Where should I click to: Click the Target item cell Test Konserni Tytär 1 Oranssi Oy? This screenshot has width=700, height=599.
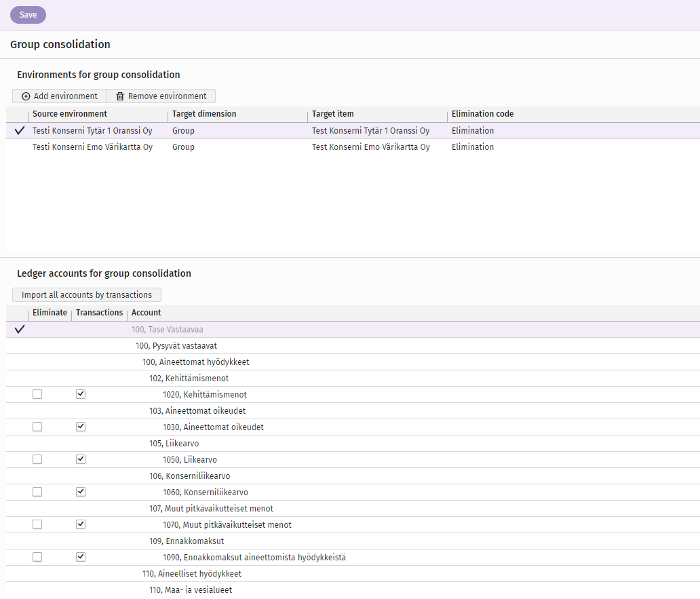pyautogui.click(x=370, y=131)
